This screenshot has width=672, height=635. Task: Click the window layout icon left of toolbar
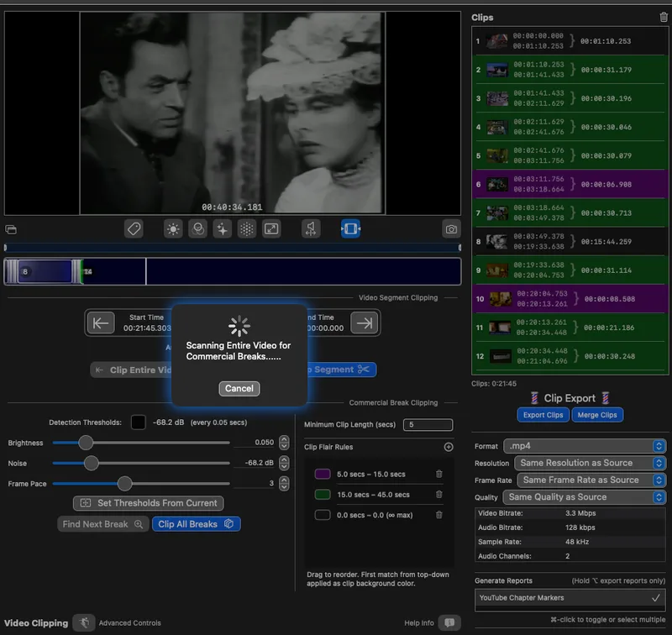tap(11, 229)
